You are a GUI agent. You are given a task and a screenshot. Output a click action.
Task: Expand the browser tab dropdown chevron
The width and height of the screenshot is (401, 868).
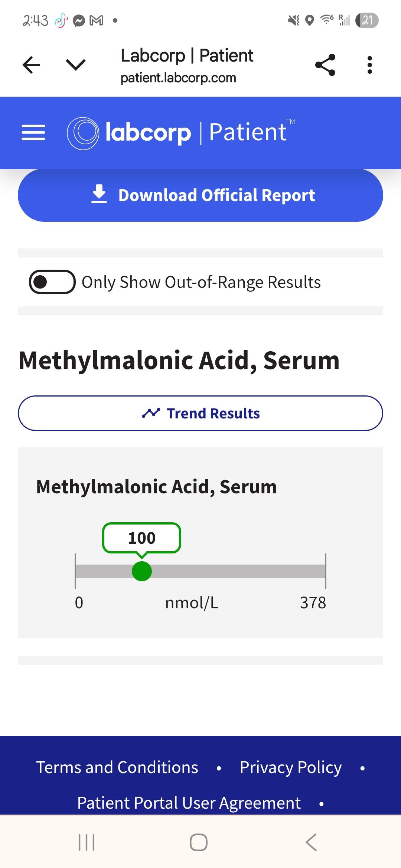tap(76, 65)
